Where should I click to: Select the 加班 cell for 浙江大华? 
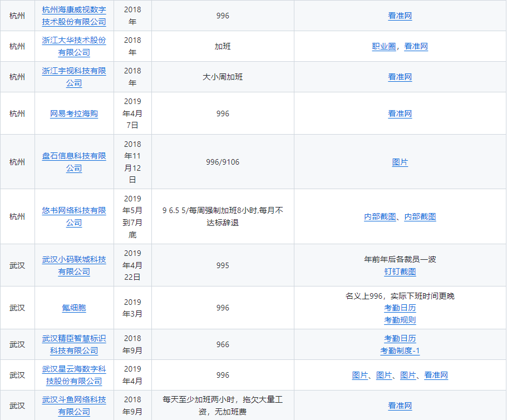tap(223, 46)
